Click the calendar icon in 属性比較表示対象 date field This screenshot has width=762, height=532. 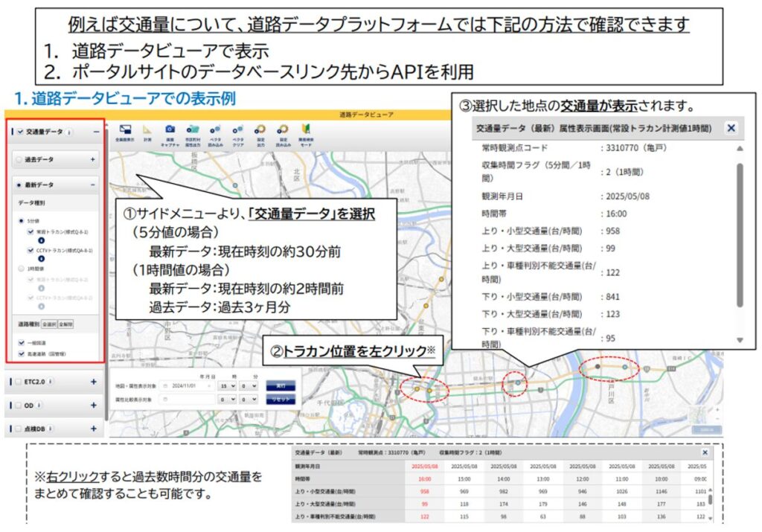point(165,400)
